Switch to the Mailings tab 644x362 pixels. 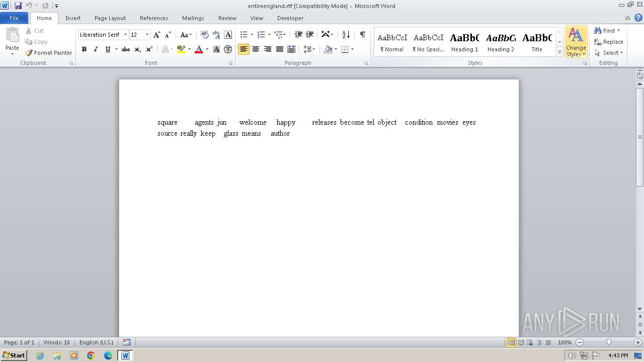(x=193, y=18)
